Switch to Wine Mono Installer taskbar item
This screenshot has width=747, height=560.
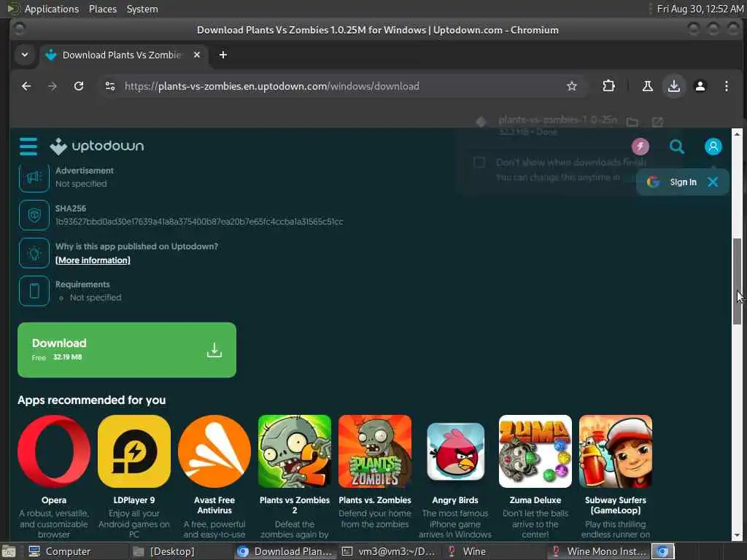pos(600,551)
